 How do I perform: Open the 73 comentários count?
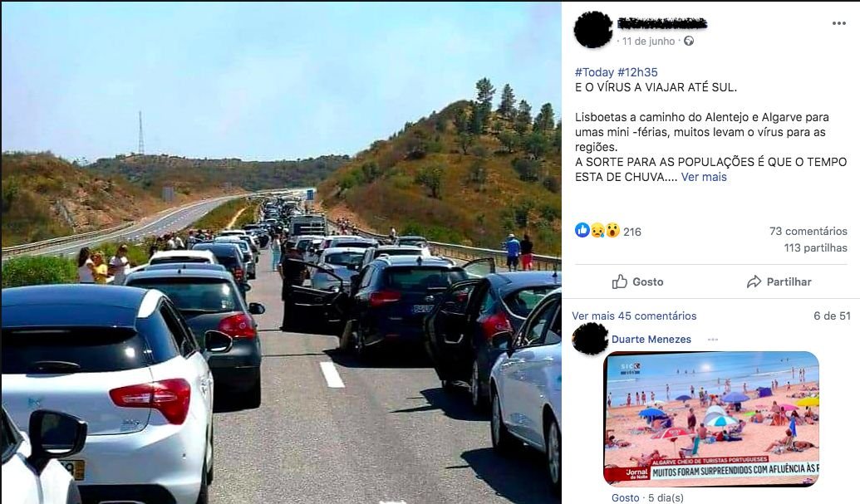click(808, 231)
